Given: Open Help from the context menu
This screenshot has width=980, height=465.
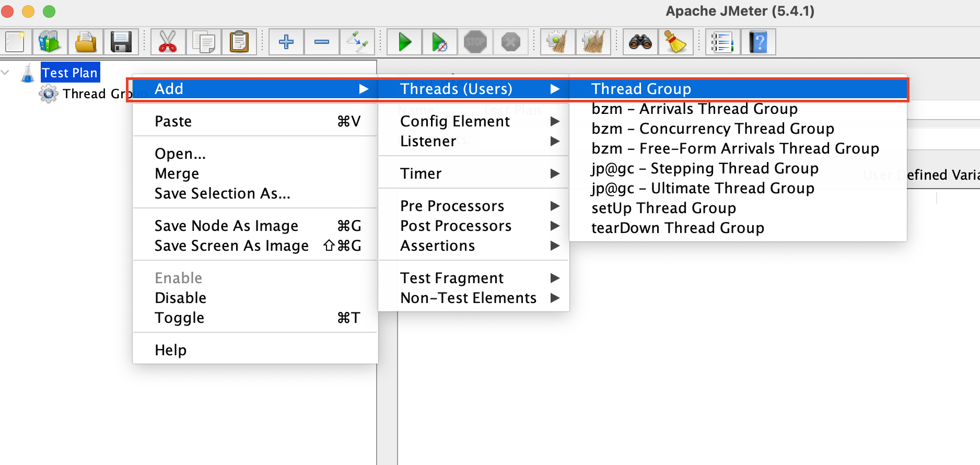Looking at the screenshot, I should [255, 350].
